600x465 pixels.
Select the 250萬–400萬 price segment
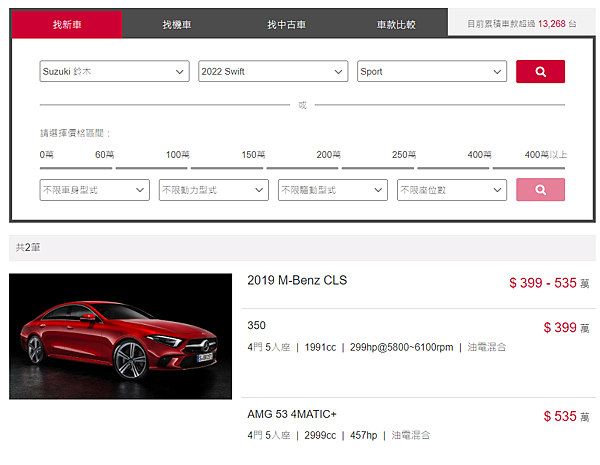click(453, 168)
